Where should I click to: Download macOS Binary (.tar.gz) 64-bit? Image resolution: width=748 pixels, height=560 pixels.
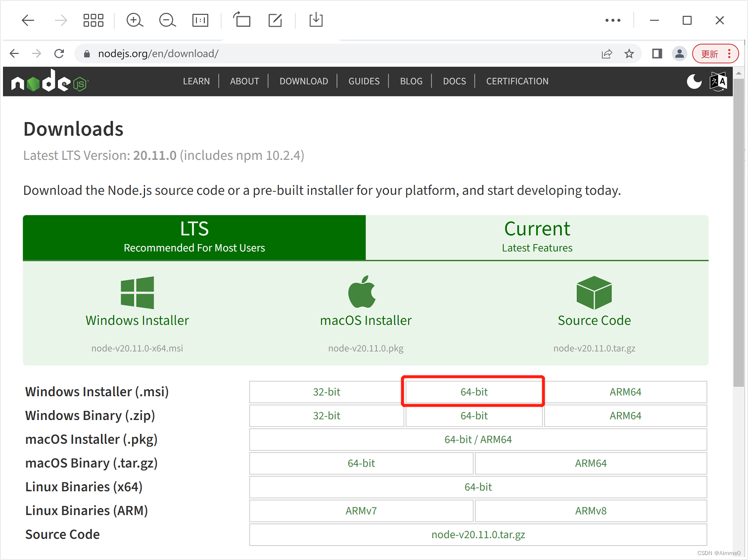361,463
